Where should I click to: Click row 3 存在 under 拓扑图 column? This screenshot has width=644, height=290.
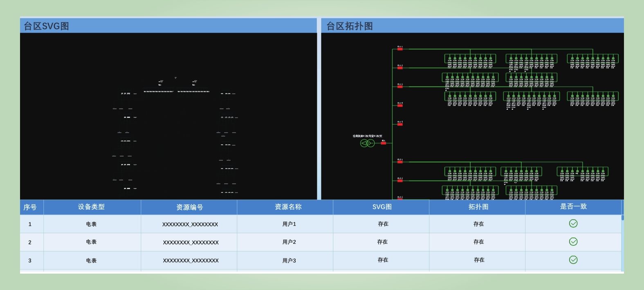click(479, 260)
